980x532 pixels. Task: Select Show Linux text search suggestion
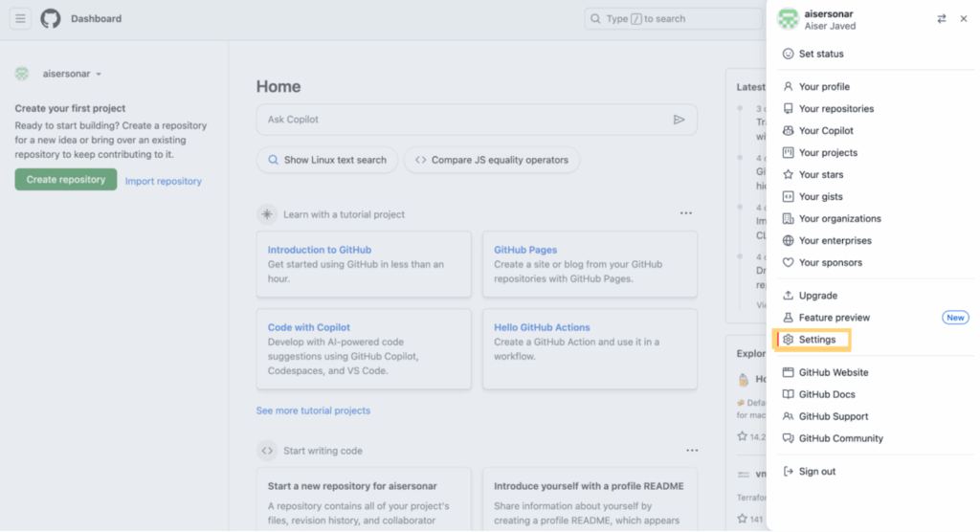tap(327, 160)
